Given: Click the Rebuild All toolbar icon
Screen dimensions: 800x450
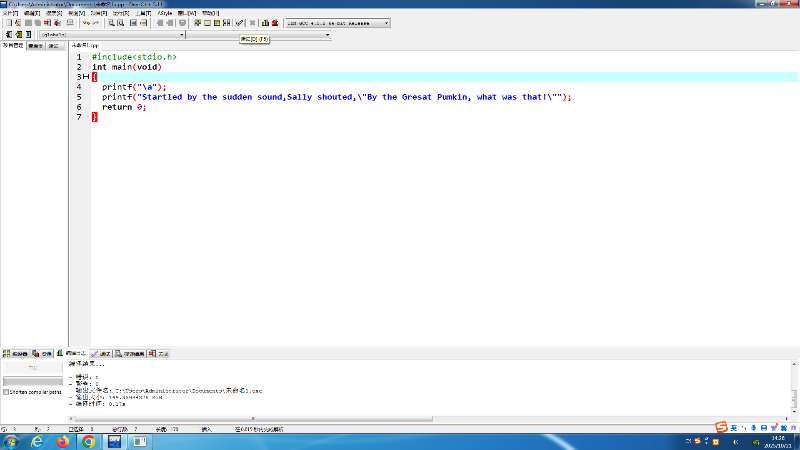Looking at the screenshot, I should tap(227, 23).
